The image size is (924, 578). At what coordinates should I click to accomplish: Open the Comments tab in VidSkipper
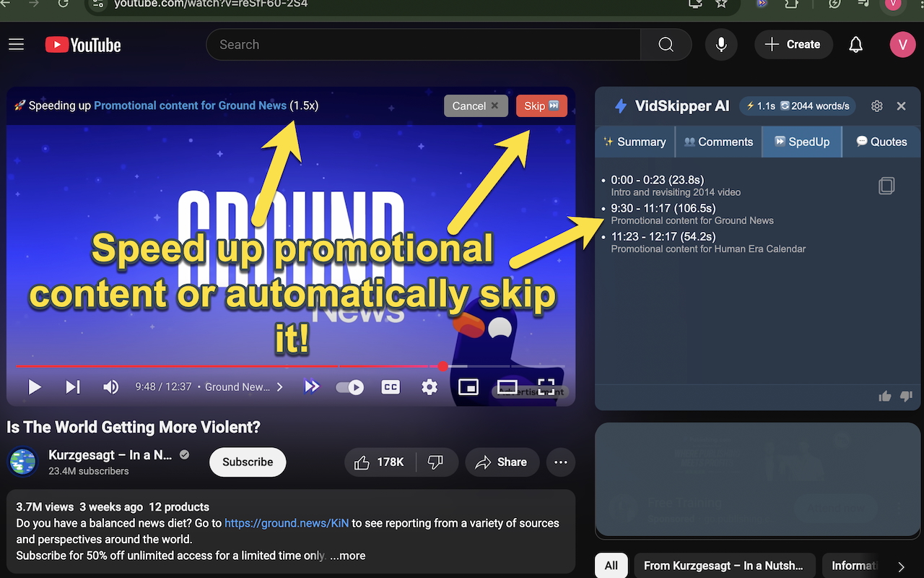click(x=718, y=142)
